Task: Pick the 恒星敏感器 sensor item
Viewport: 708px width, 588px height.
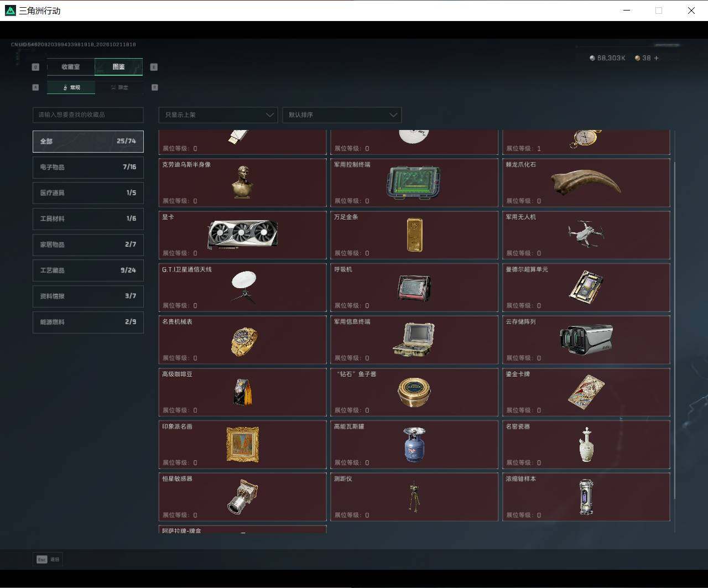Action: click(x=242, y=497)
